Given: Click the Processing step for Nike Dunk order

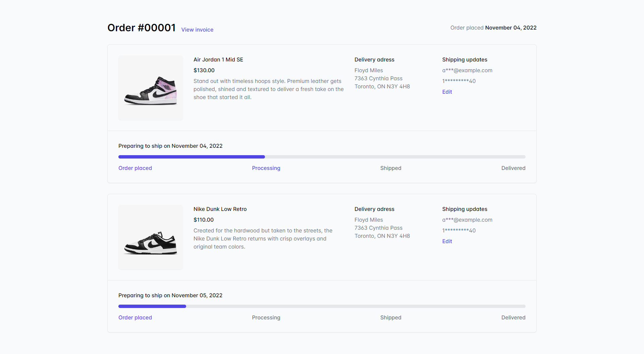Looking at the screenshot, I should 266,317.
